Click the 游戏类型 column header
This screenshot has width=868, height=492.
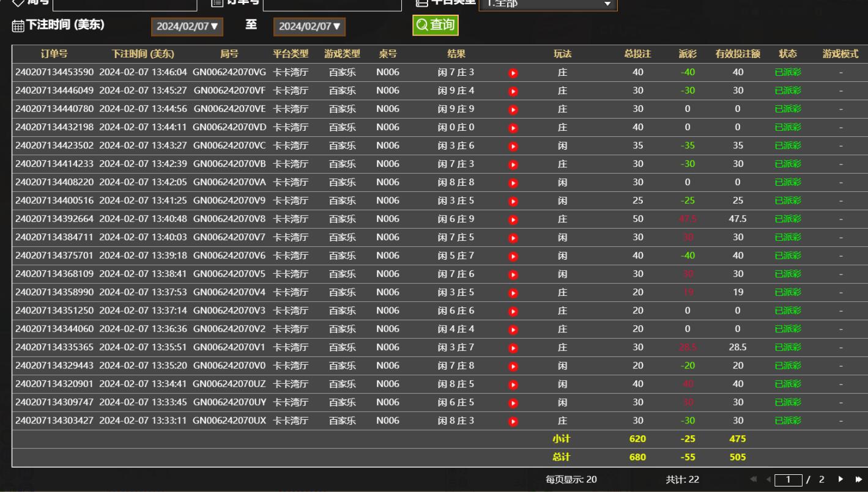click(342, 54)
